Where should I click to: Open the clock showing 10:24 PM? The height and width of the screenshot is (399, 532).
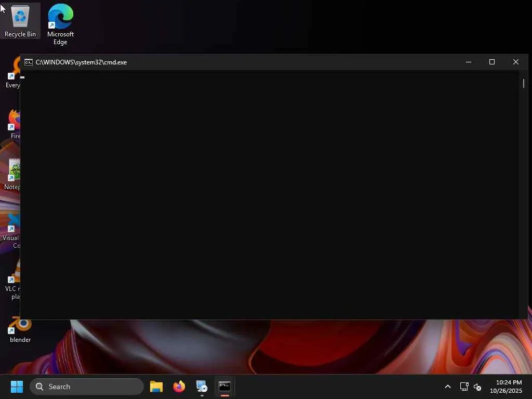506,387
